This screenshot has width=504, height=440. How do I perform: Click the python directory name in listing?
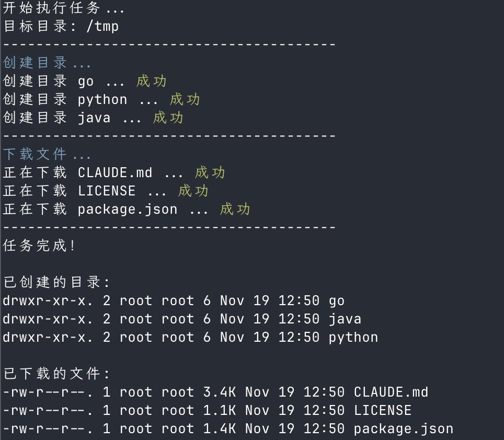coord(353,338)
